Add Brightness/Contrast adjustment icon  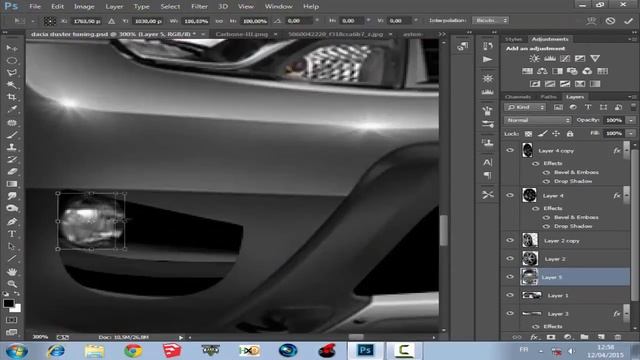[x=534, y=58]
